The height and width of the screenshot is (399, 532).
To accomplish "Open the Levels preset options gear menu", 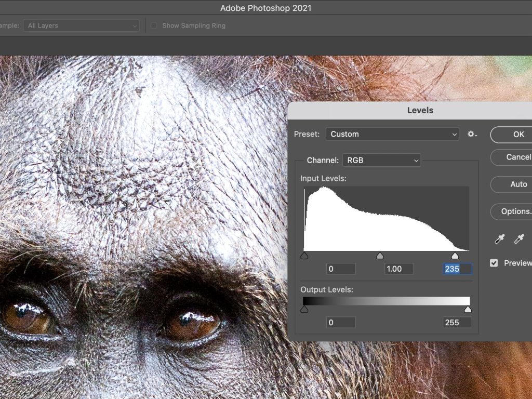I will click(472, 134).
